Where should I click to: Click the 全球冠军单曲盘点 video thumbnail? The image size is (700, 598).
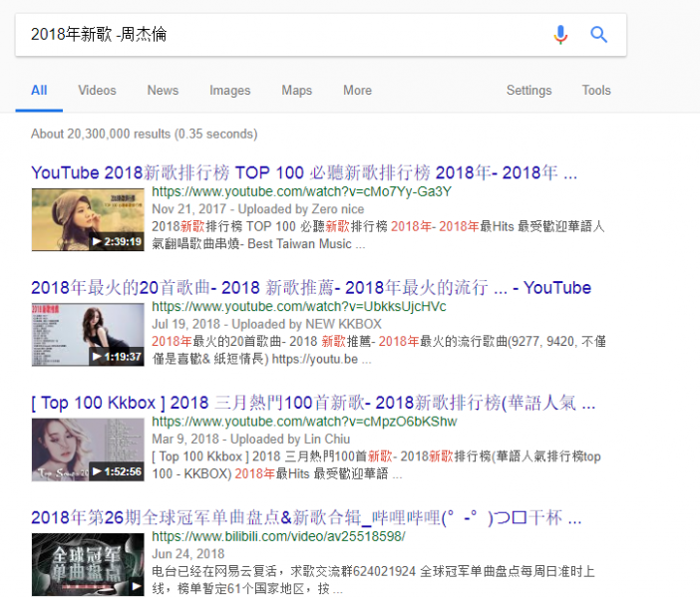[88, 565]
